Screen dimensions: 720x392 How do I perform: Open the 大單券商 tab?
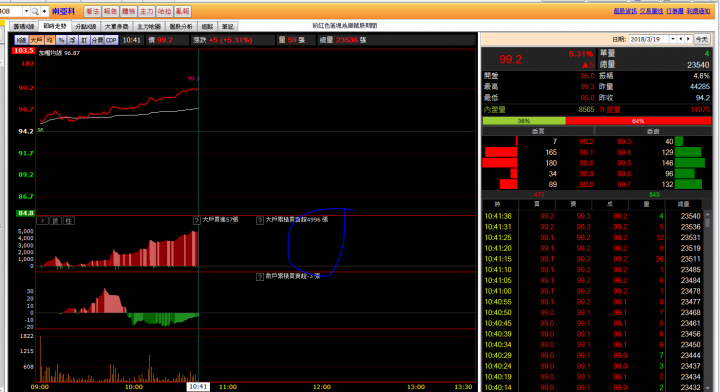click(117, 27)
